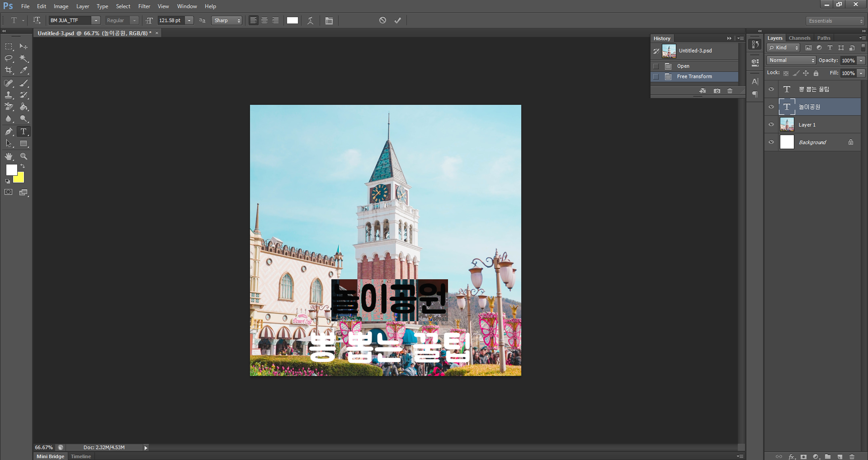This screenshot has width=868, height=460.
Task: Hide the Background layer
Action: [x=771, y=142]
